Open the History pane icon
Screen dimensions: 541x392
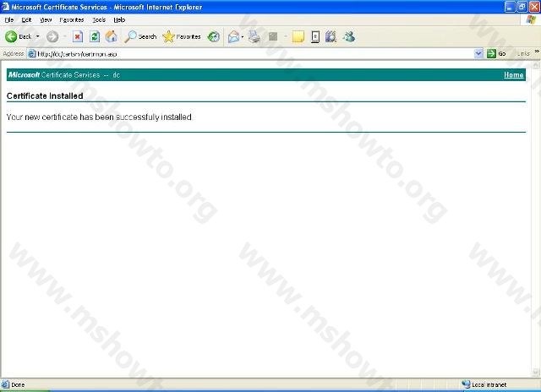pyautogui.click(x=214, y=36)
